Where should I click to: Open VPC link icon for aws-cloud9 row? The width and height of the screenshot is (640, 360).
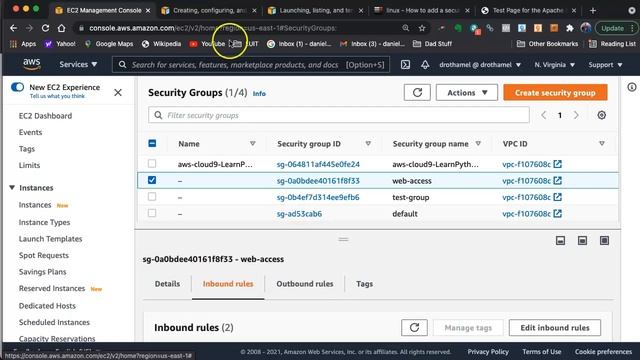click(558, 164)
